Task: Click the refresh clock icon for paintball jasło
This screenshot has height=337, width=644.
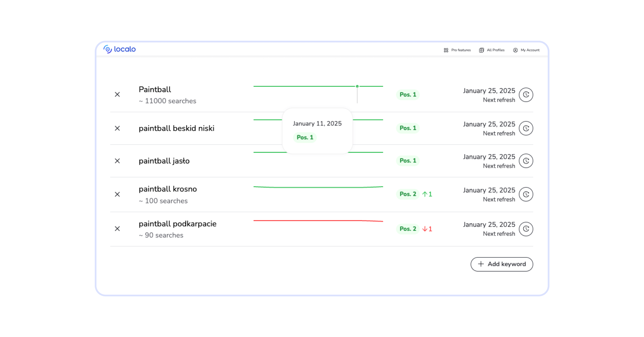Action: [x=526, y=161]
